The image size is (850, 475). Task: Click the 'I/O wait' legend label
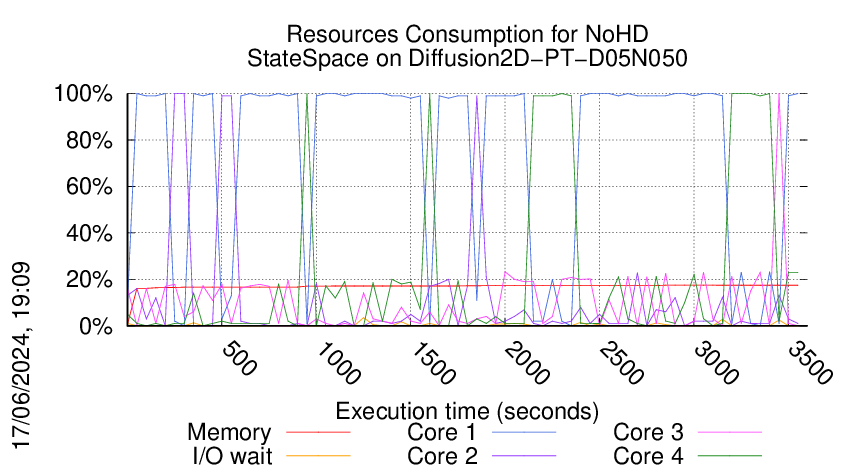point(233,456)
